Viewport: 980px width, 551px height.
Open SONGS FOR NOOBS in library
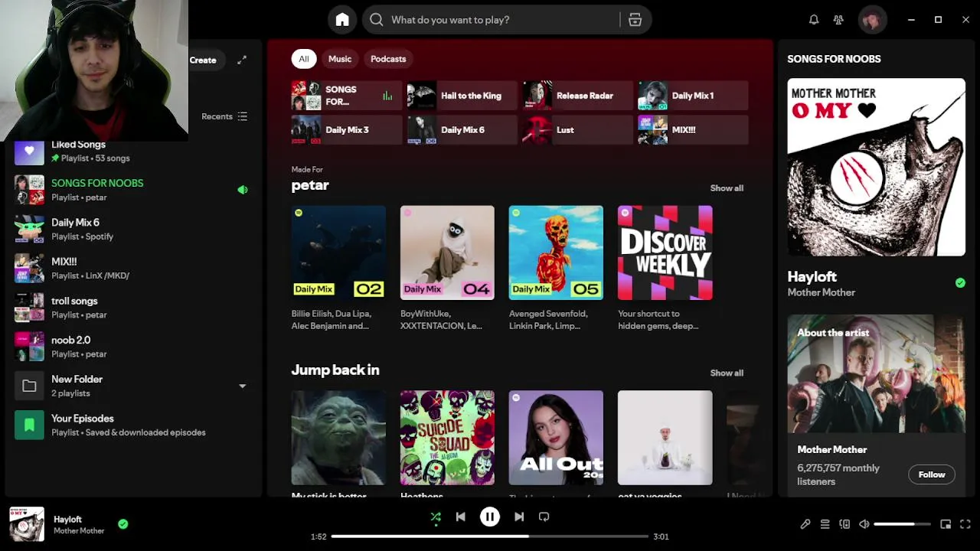(x=133, y=190)
